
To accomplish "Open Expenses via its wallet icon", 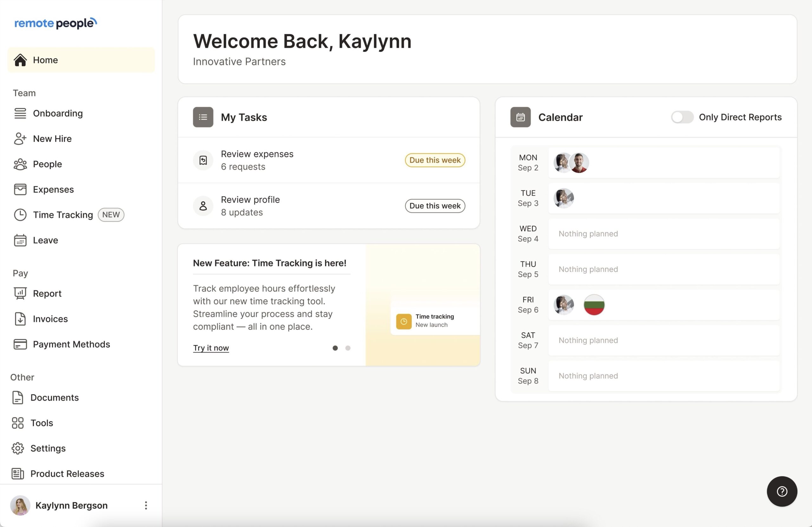I will click(20, 189).
